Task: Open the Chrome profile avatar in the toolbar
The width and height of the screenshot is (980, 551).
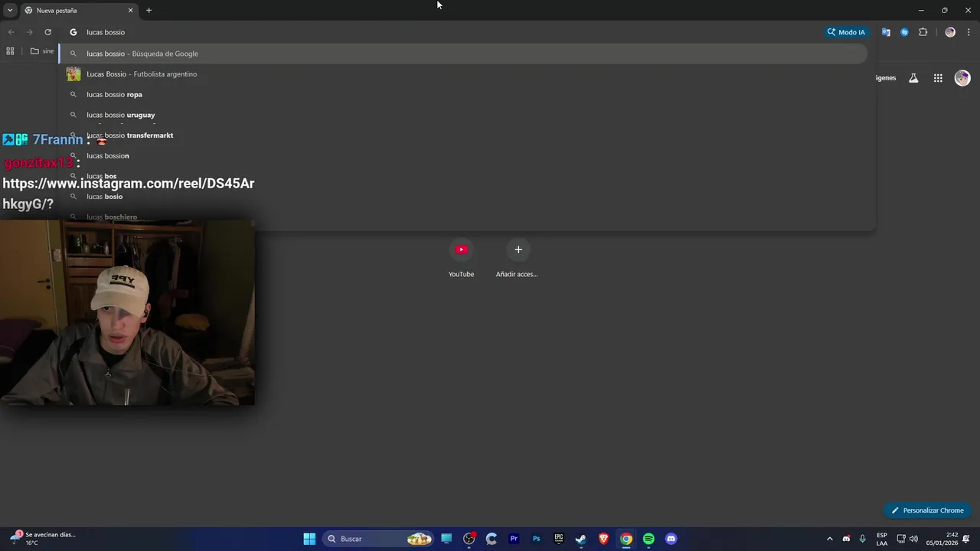Action: 950,32
